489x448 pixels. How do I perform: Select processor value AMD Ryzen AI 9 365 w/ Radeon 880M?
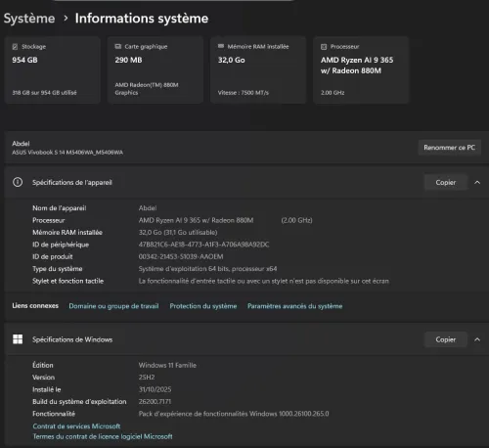pyautogui.click(x=196, y=220)
